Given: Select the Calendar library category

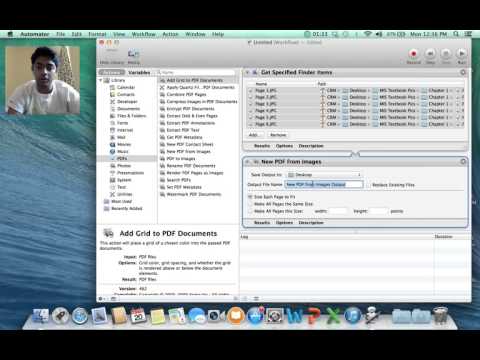Looking at the screenshot, I should (126, 87).
